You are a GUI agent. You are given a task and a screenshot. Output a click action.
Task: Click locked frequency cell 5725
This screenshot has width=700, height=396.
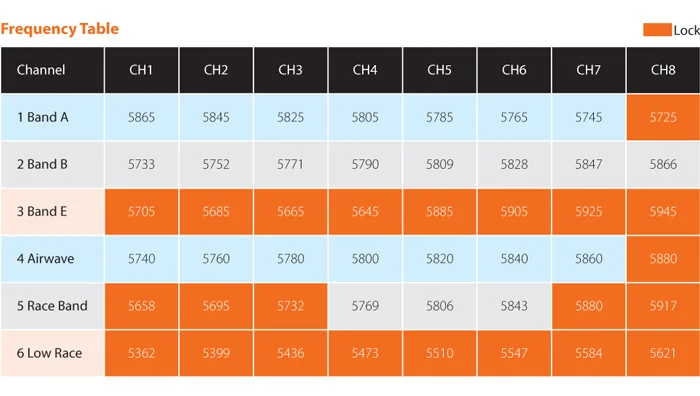click(663, 117)
